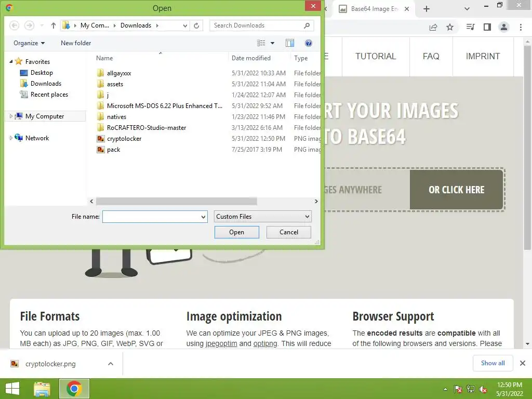
Task: Open a new Chrome tab with plus
Action: point(427,9)
